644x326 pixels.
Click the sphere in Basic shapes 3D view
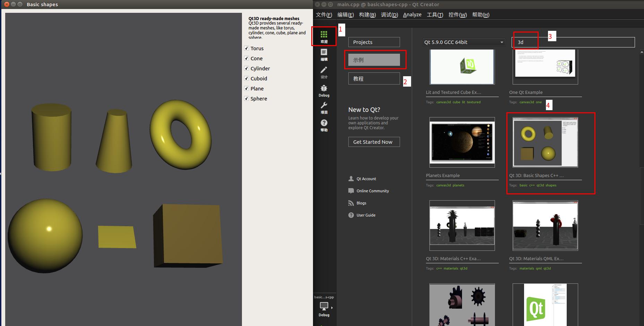click(x=45, y=236)
